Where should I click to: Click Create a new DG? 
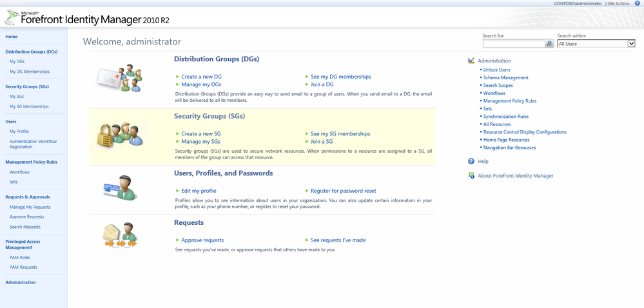coord(202,77)
